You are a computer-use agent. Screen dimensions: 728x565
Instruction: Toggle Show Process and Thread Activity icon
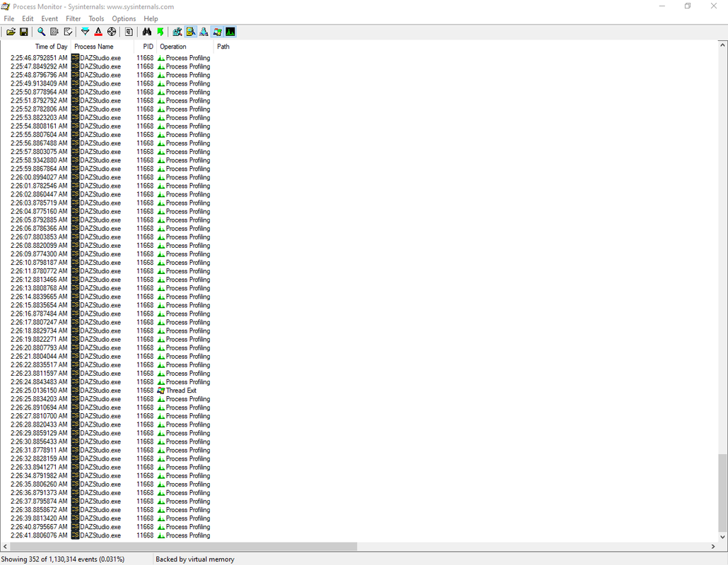pyautogui.click(x=217, y=32)
